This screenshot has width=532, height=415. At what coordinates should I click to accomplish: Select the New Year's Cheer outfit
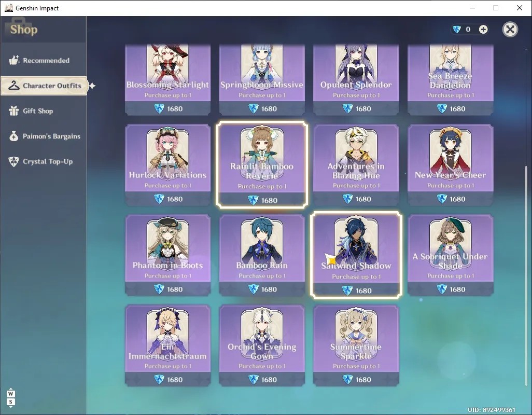point(450,164)
